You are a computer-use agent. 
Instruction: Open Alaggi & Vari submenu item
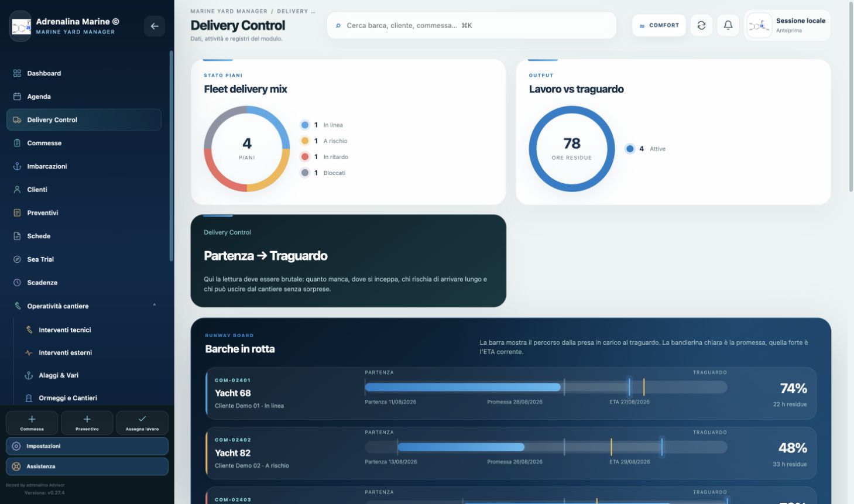pyautogui.click(x=90, y=375)
